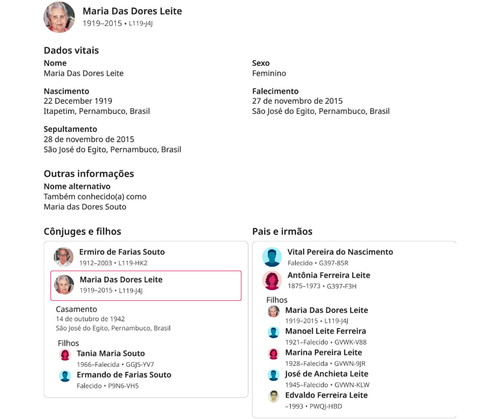Open Tania Maria Souto child link
The image size is (500, 419).
click(111, 353)
